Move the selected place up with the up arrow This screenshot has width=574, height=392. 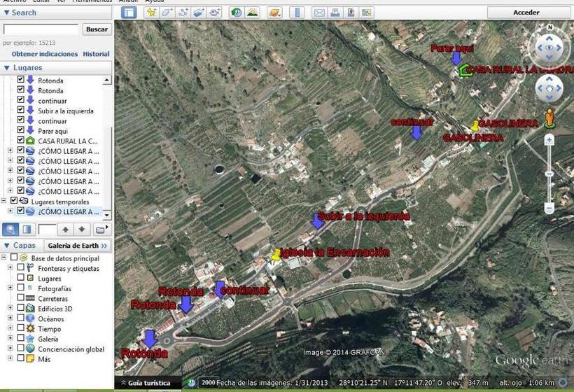(65, 230)
